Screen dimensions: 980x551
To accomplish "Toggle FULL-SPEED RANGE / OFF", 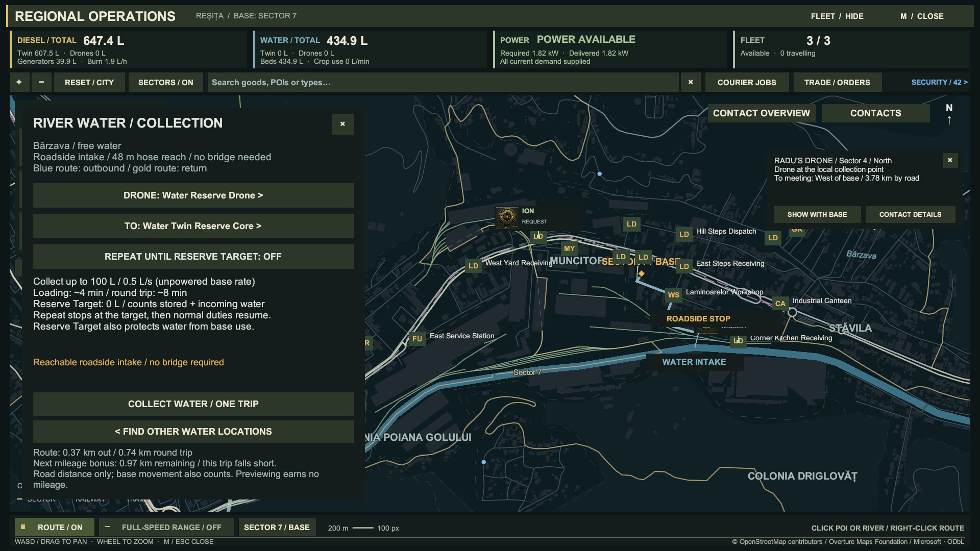I will 166,528.
